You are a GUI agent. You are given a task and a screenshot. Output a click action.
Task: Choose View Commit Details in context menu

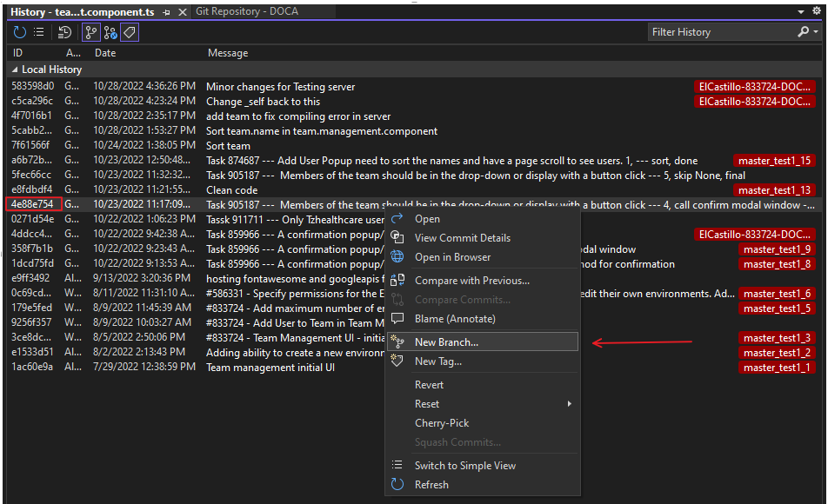tap(484, 238)
